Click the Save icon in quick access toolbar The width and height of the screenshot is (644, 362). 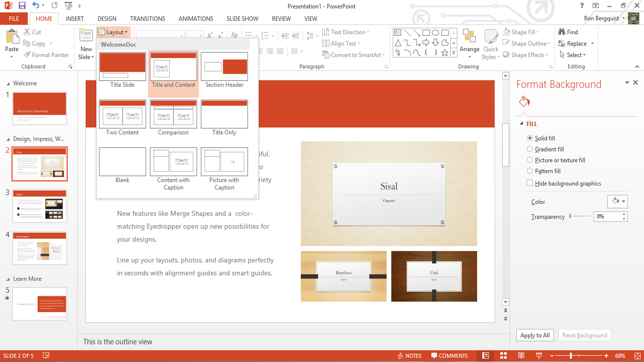[x=22, y=6]
